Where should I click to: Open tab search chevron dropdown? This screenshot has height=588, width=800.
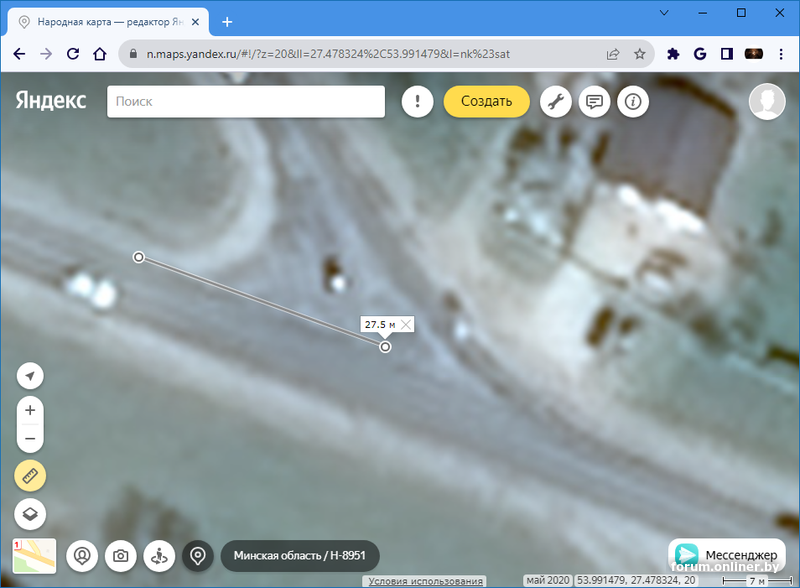tap(664, 13)
